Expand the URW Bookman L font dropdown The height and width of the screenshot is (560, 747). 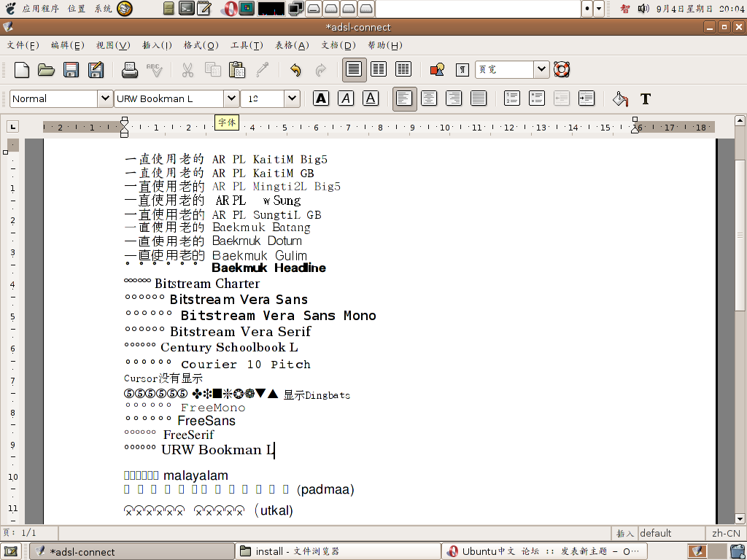pos(231,98)
